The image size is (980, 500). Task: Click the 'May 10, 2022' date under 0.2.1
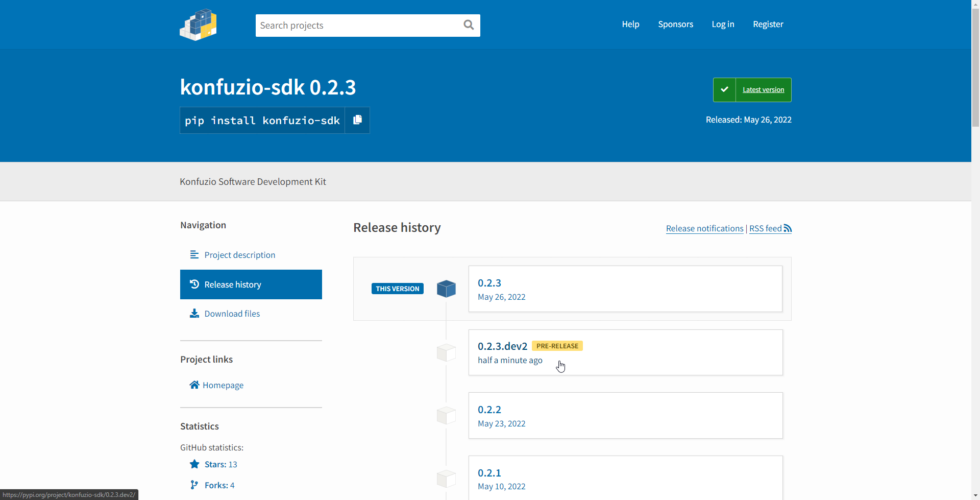point(501,486)
